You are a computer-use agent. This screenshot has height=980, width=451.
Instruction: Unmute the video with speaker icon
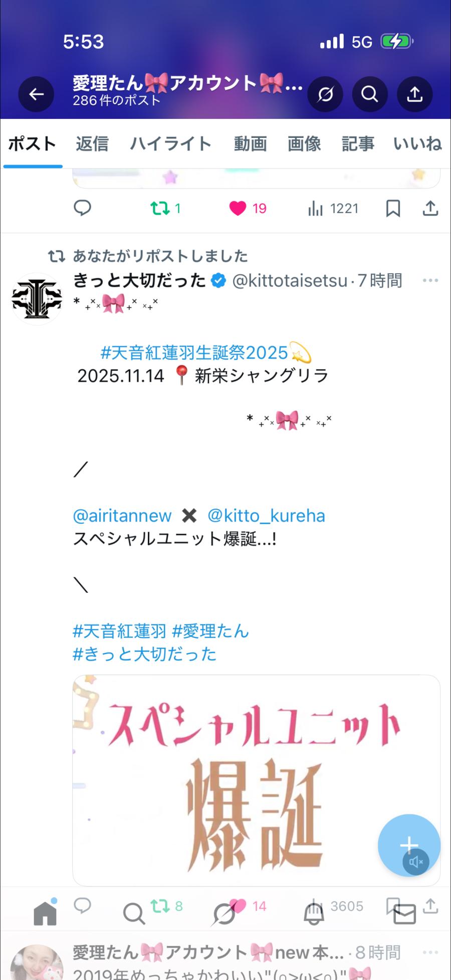[x=415, y=862]
